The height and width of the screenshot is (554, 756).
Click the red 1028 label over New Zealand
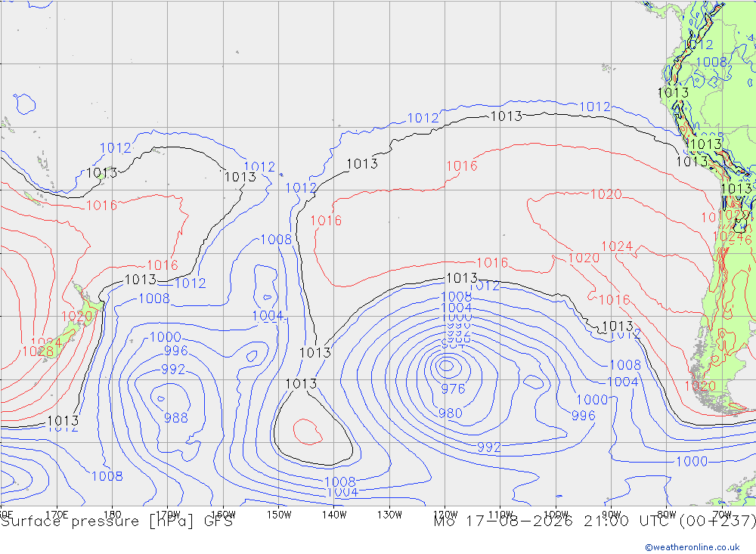[38, 351]
